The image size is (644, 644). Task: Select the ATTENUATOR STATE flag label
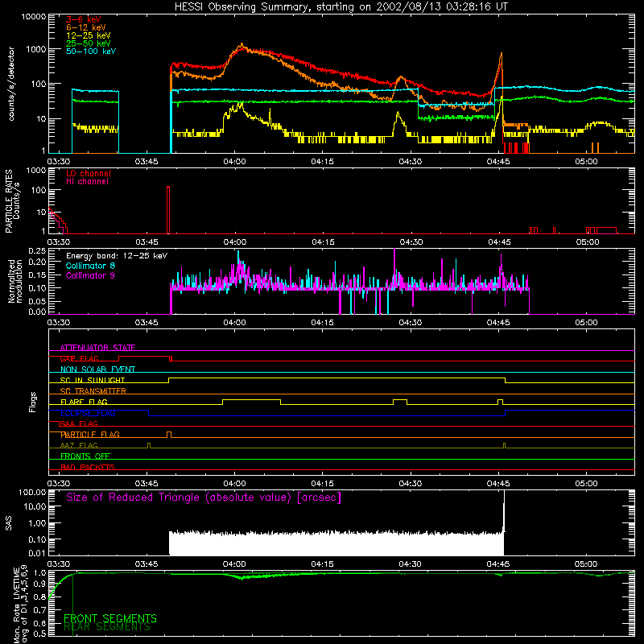click(97, 348)
